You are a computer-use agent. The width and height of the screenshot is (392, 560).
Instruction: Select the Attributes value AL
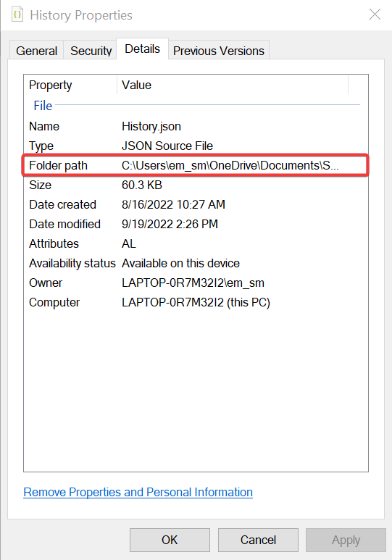tap(129, 244)
